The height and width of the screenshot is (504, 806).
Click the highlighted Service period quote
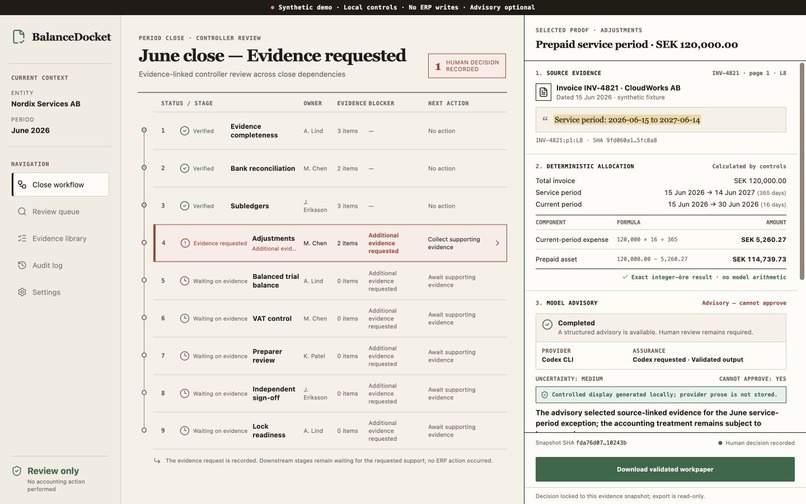pos(627,120)
